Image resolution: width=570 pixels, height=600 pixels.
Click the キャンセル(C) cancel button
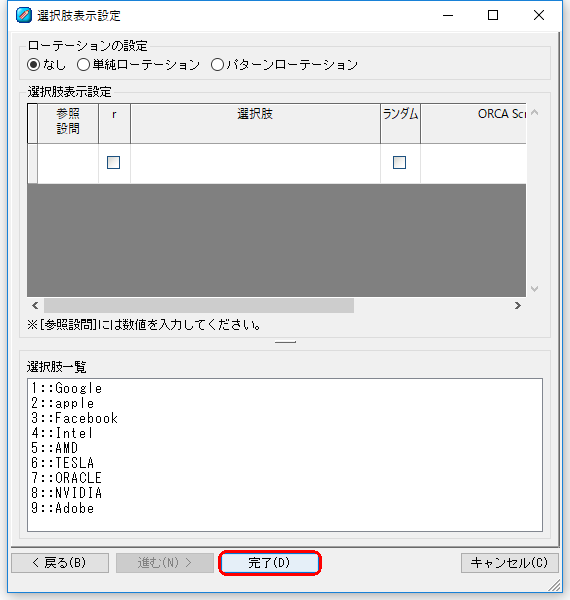pos(510,563)
